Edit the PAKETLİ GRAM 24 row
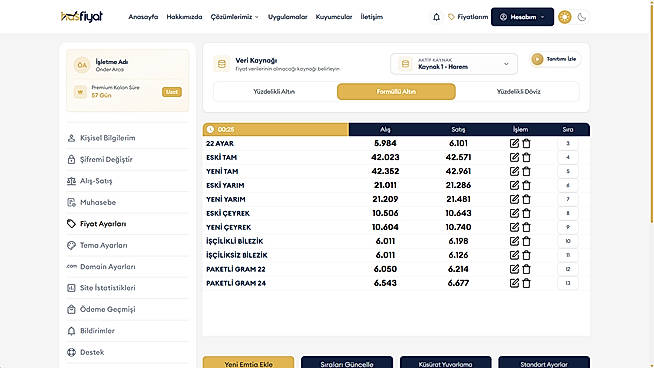The width and height of the screenshot is (654, 368). (x=514, y=283)
